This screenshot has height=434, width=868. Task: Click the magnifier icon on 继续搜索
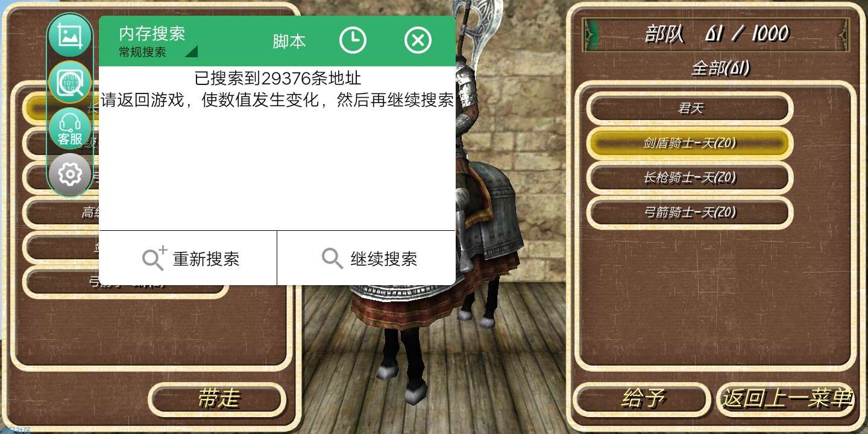coord(332,259)
